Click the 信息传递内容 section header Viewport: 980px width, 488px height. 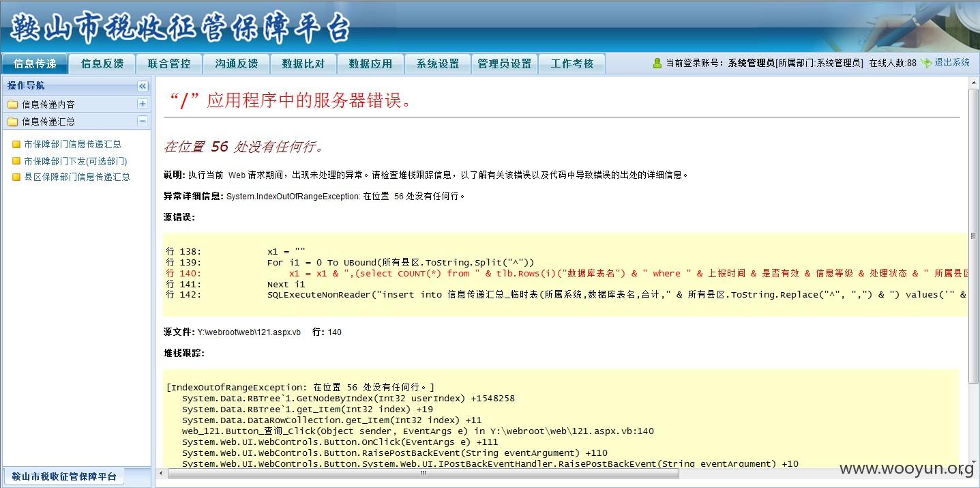(x=76, y=104)
